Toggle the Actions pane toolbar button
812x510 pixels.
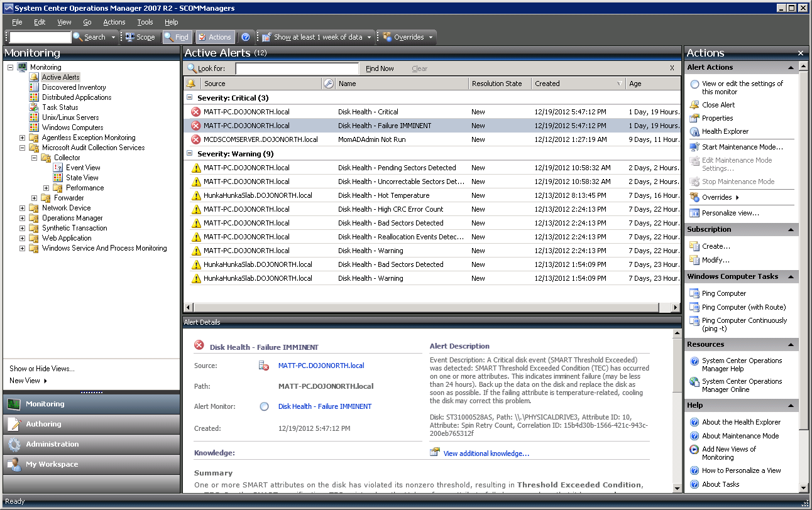(x=215, y=37)
